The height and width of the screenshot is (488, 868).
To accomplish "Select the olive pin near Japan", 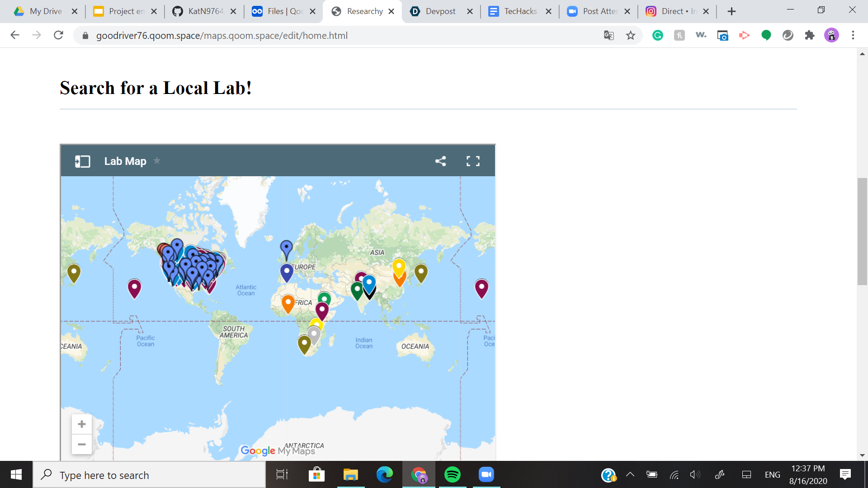I will pos(421,272).
